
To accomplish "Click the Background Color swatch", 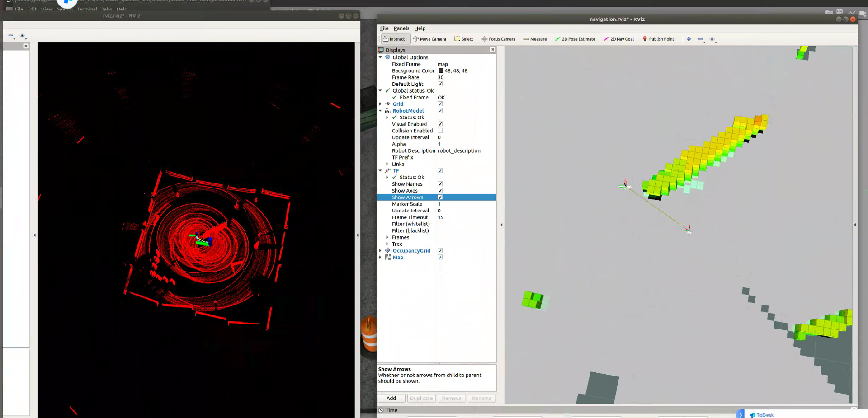I will tap(441, 71).
